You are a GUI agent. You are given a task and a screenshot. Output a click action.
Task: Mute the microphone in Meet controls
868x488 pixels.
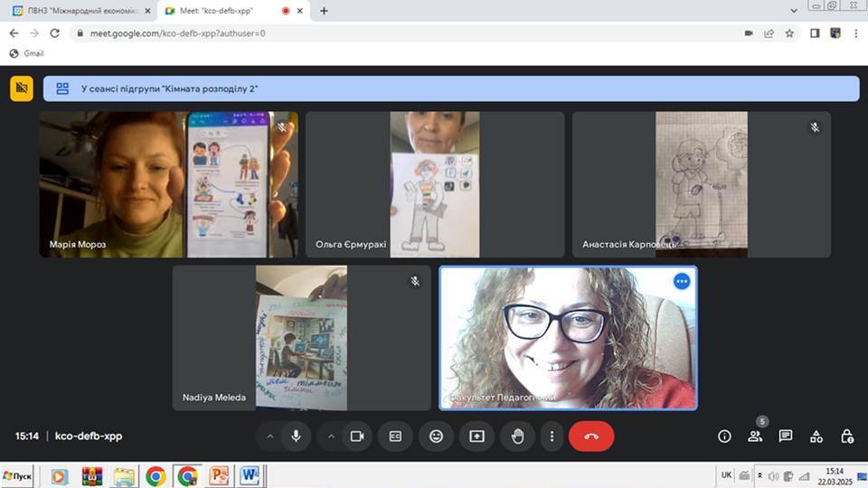coord(297,436)
